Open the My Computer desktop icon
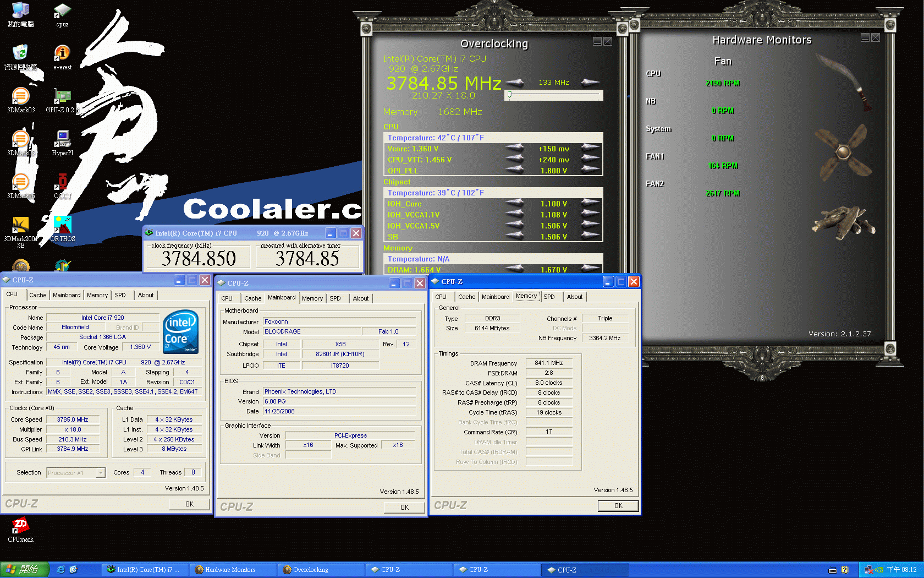Image resolution: width=924 pixels, height=578 pixels. [20, 15]
